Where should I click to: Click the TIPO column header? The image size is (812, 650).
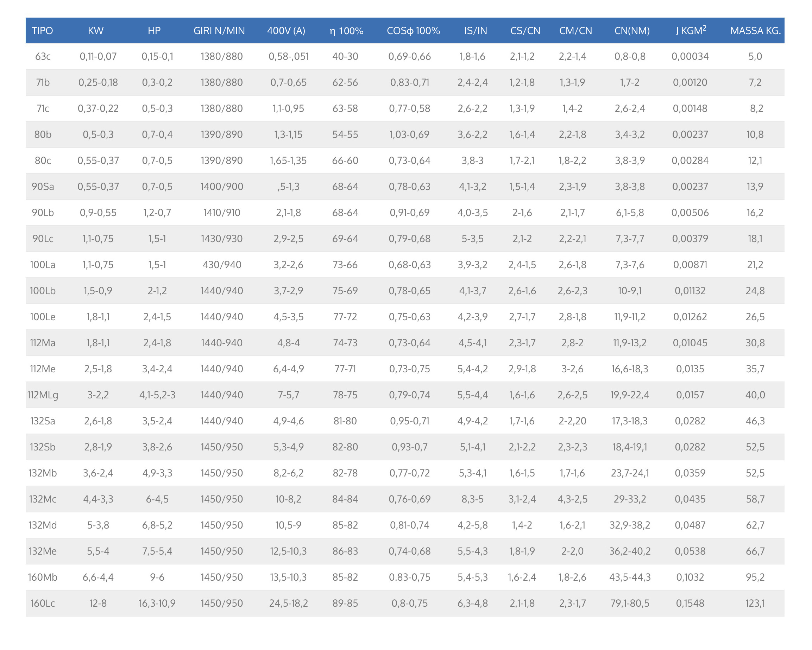pos(42,31)
